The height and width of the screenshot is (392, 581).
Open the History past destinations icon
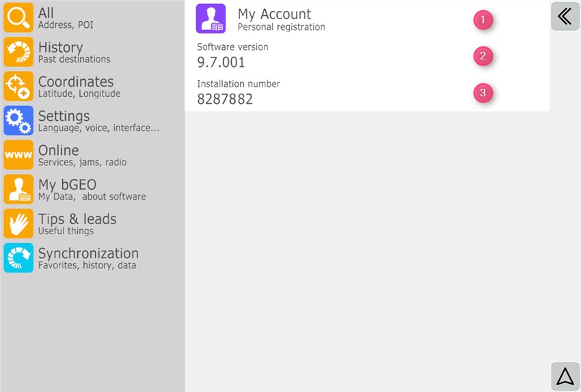[x=18, y=52]
